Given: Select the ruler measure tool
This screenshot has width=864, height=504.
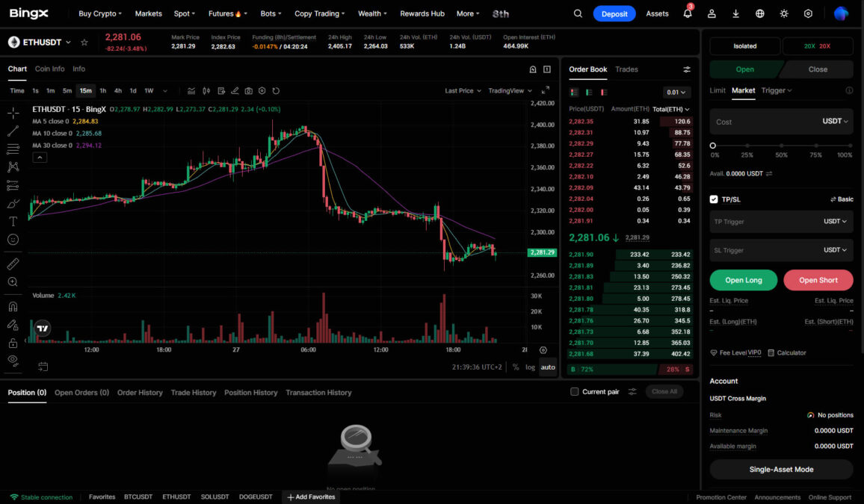Looking at the screenshot, I should coord(13,264).
